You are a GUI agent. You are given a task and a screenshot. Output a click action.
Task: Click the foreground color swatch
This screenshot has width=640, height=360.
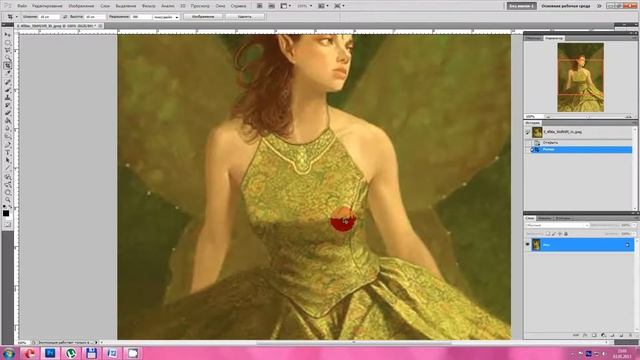coord(6,213)
